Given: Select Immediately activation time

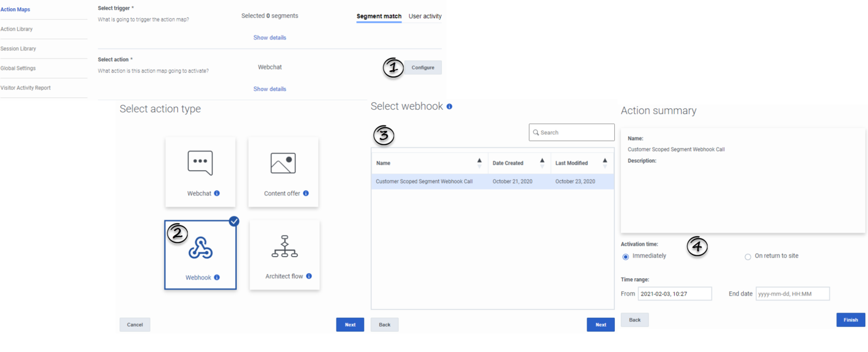Looking at the screenshot, I should 626,257.
